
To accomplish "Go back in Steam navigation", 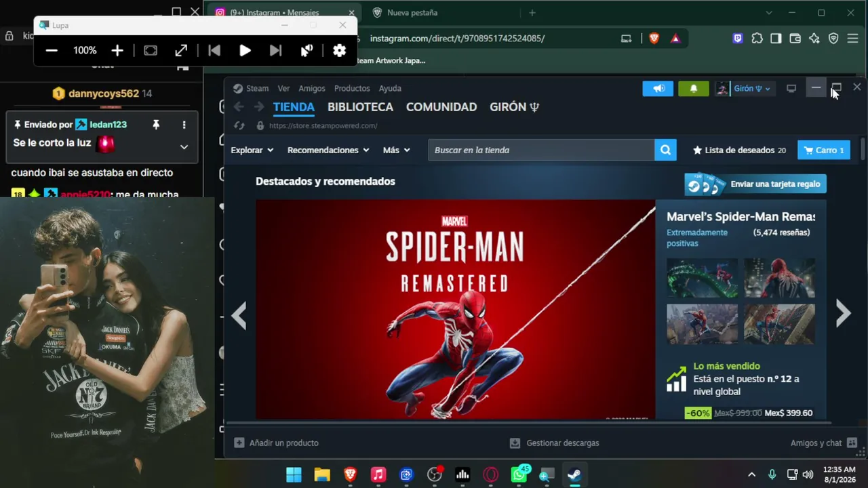I will point(239,106).
